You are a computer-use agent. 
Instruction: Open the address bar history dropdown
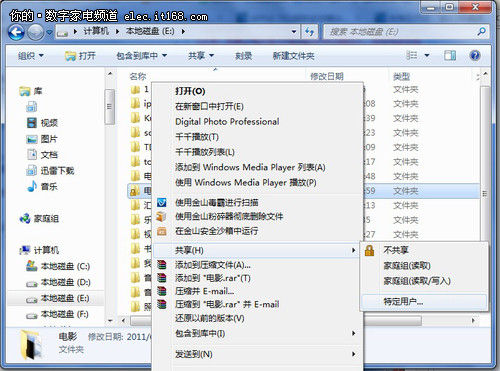294,32
